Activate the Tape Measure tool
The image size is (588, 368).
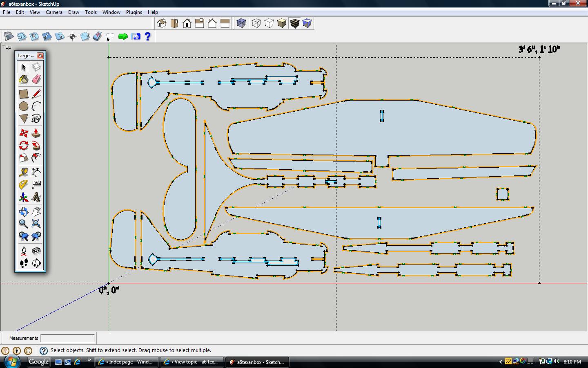[24, 172]
